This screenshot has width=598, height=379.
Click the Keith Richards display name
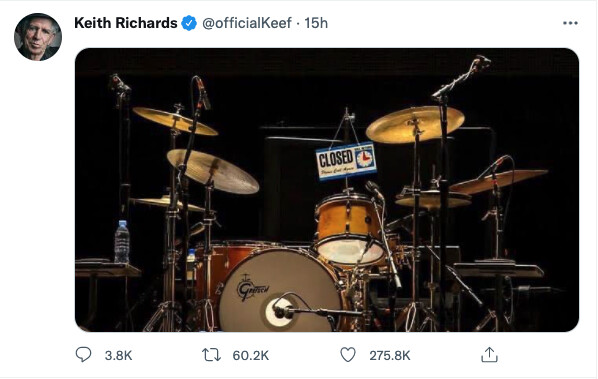[126, 23]
